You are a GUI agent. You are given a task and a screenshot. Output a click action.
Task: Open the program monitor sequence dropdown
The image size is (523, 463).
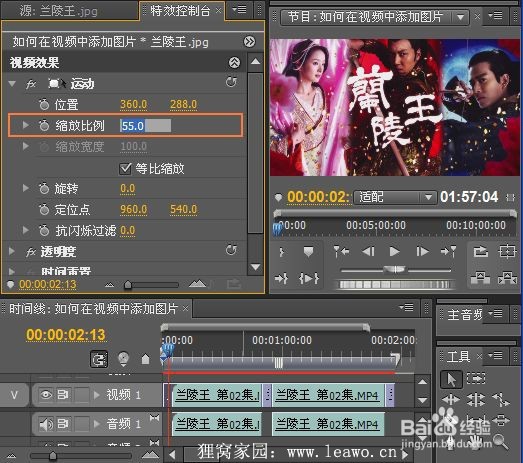click(461, 17)
